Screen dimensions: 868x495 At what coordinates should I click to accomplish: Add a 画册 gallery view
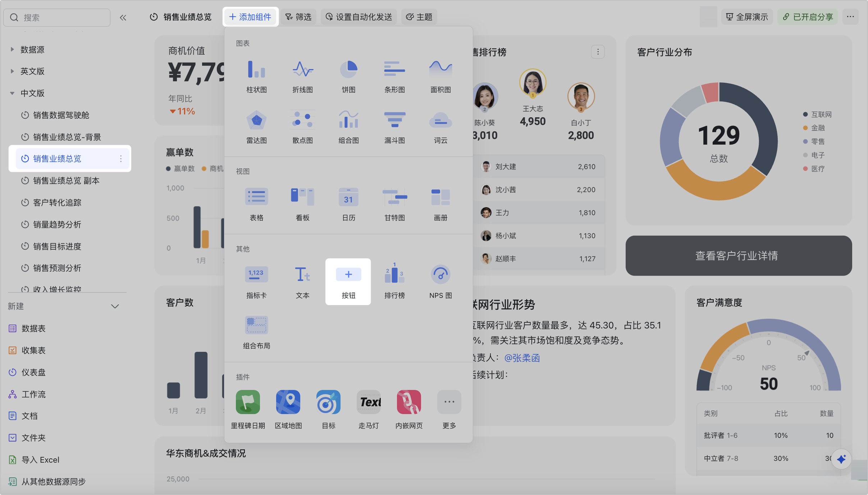coord(440,205)
